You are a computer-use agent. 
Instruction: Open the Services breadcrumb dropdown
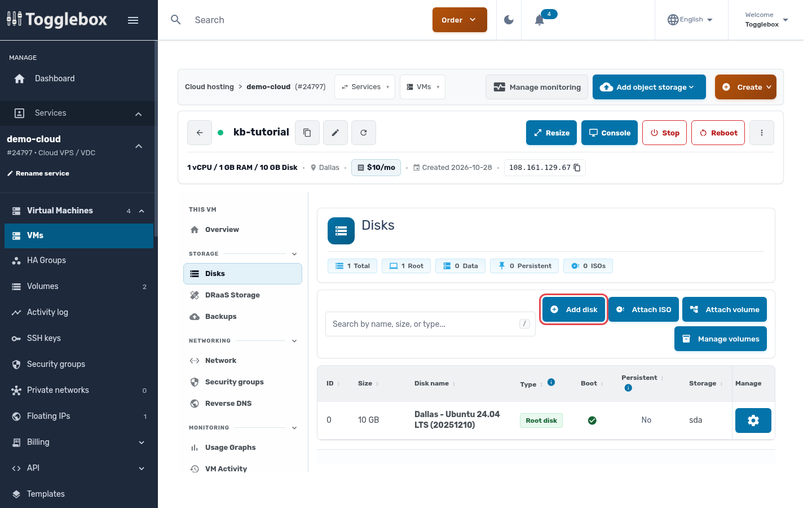click(x=365, y=87)
